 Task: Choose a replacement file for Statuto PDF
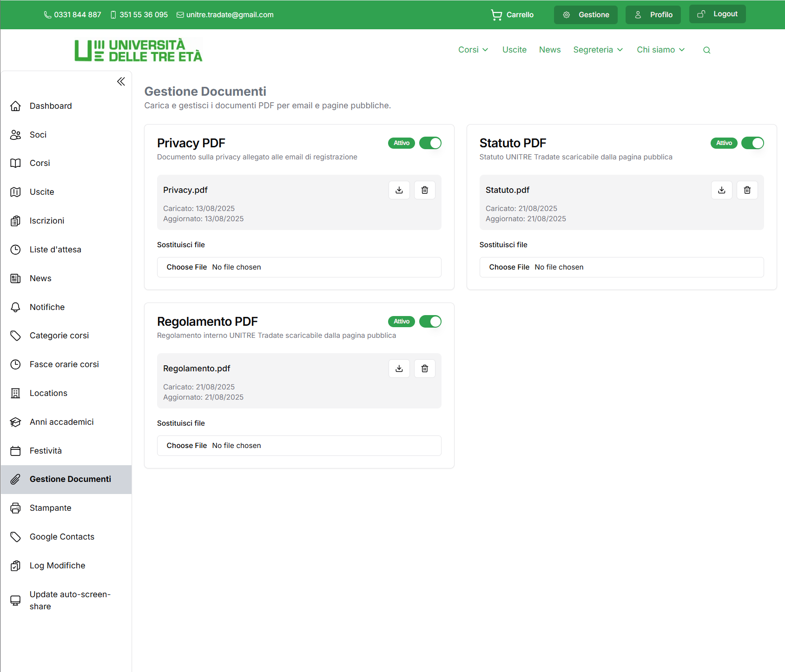509,267
